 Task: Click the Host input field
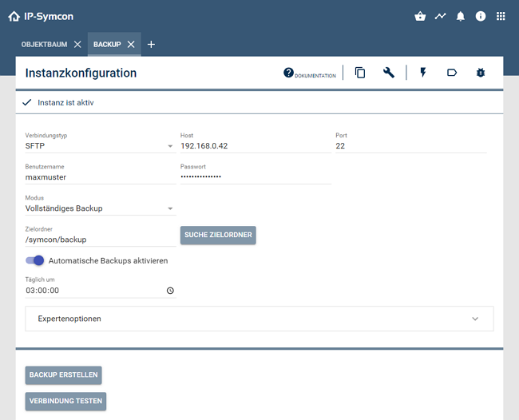[x=254, y=146]
